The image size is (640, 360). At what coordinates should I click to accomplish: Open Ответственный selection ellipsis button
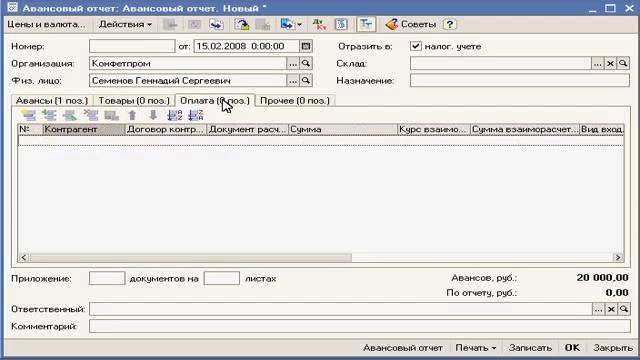point(598,309)
